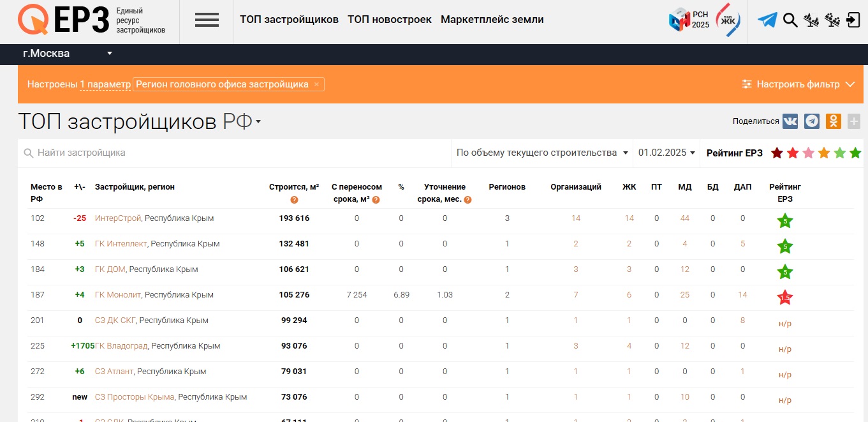Click ИнтерСтрой's green rating star
Screen dimensions: 868x422
tap(784, 222)
